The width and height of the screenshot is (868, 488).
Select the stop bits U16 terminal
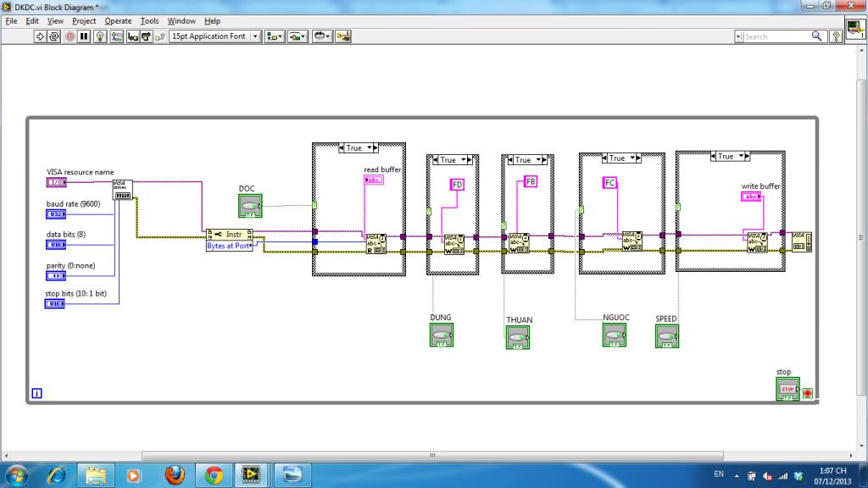pyautogui.click(x=55, y=304)
